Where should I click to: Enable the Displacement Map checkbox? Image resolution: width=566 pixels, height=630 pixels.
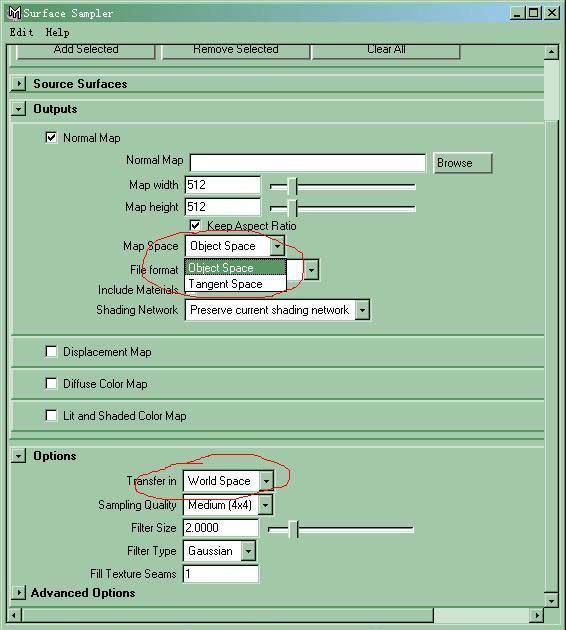click(51, 352)
